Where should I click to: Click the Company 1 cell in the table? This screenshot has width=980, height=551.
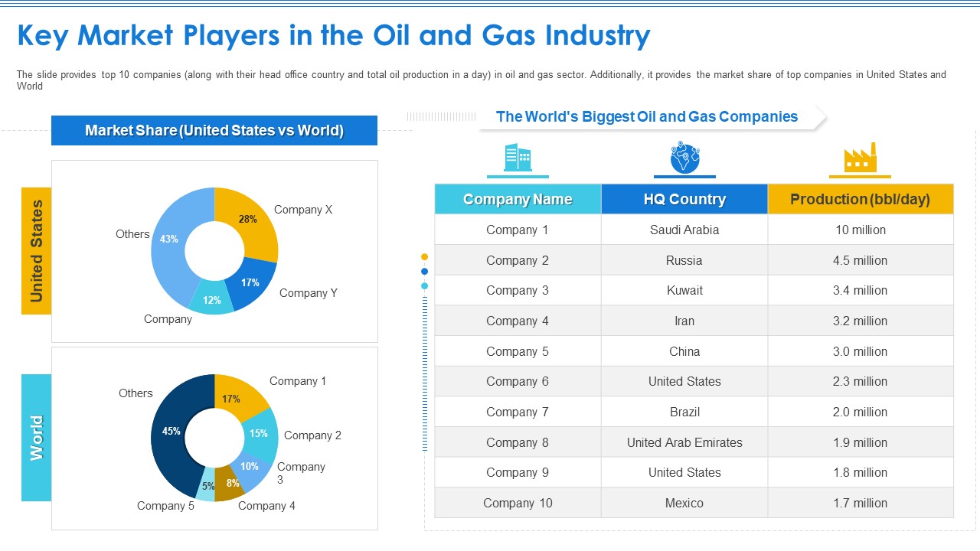(518, 230)
